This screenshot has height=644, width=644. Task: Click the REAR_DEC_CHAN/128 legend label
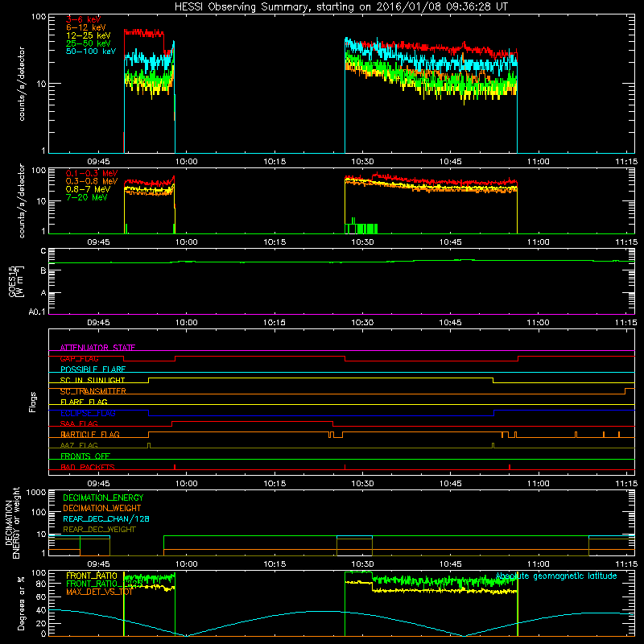(106, 518)
